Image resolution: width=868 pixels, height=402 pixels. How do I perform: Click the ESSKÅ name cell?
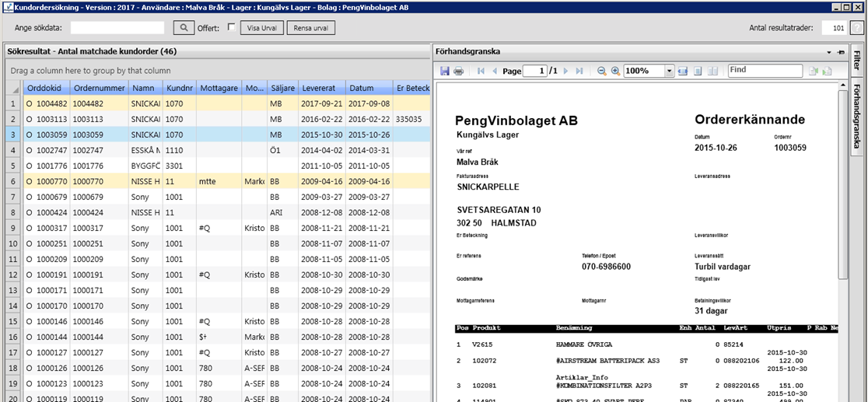[145, 150]
